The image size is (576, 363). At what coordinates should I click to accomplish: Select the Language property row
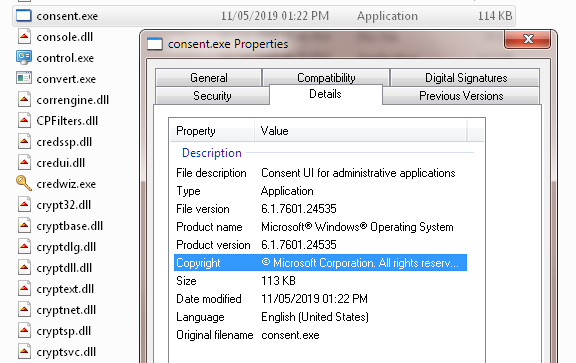[320, 317]
